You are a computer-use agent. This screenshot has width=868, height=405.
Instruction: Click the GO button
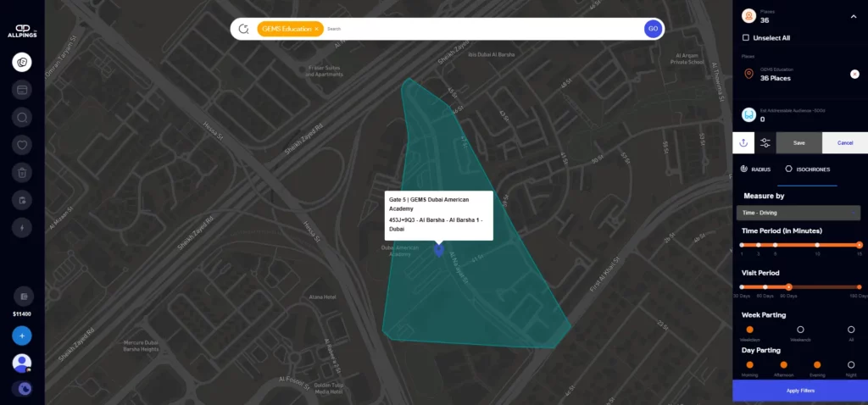[x=653, y=29]
